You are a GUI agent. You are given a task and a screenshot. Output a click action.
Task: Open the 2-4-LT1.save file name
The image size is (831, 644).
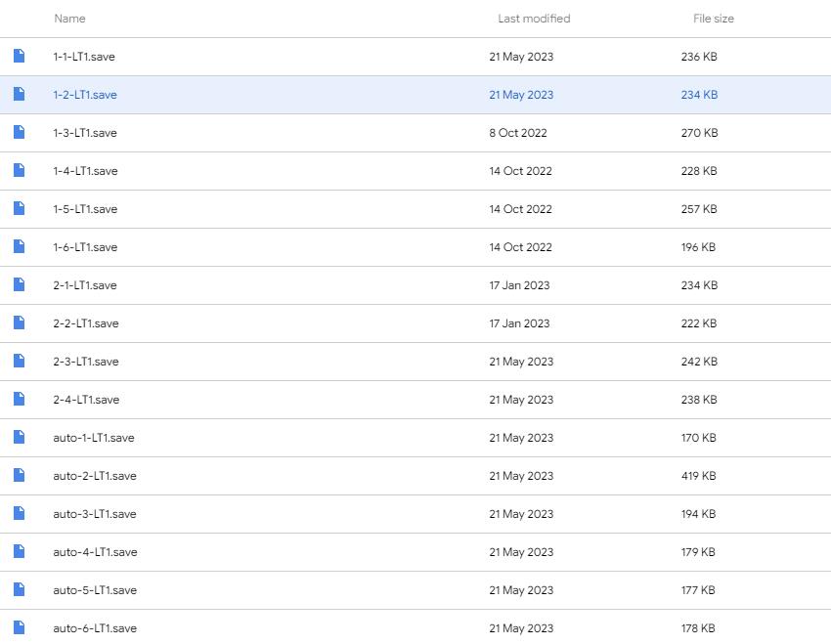(x=86, y=400)
